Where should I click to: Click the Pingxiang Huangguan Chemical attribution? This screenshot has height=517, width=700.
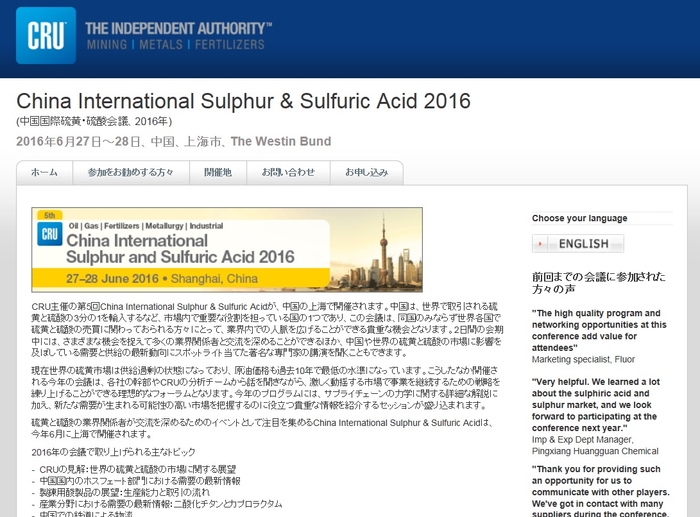595,451
